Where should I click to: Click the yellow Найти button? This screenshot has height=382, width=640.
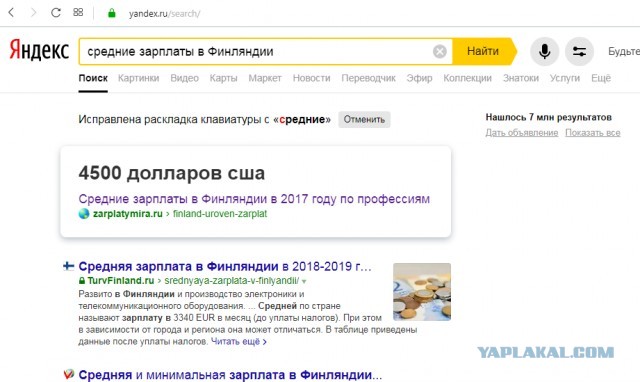coord(484,51)
